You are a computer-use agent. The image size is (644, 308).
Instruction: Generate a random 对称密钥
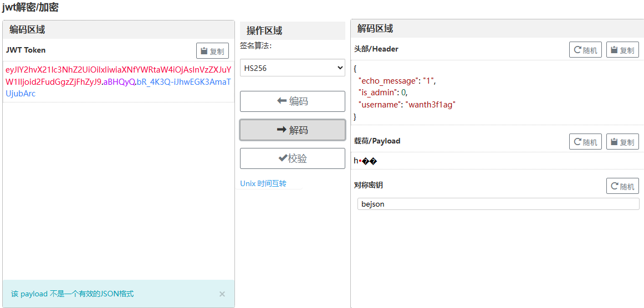[x=622, y=186]
